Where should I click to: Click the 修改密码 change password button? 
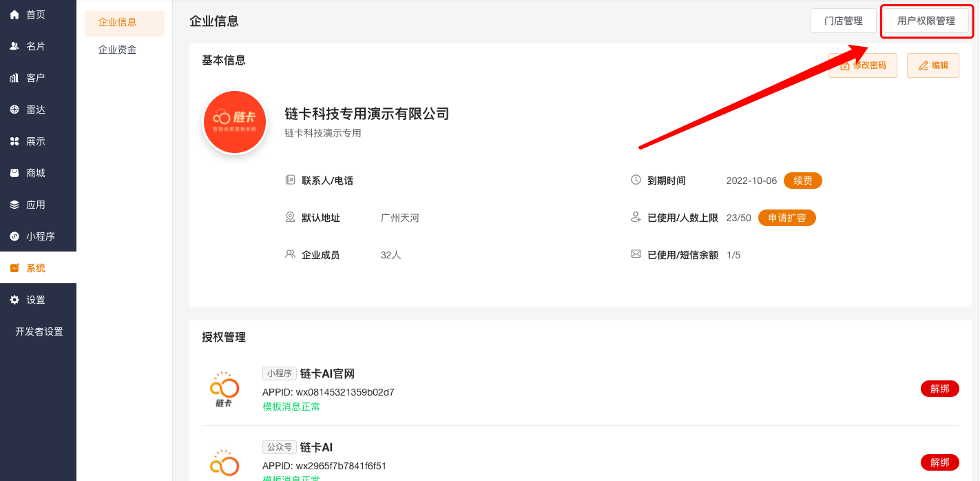(x=863, y=65)
